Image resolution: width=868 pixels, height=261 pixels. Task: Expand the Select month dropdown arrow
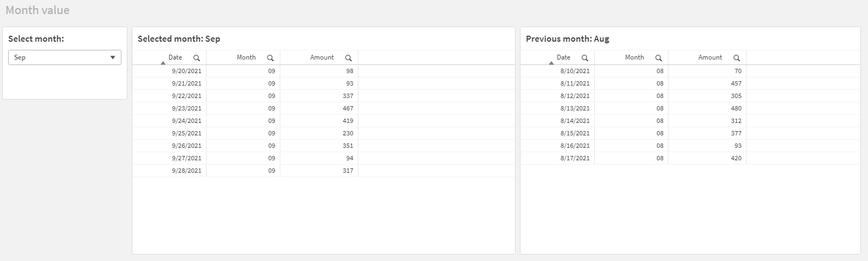(113, 57)
